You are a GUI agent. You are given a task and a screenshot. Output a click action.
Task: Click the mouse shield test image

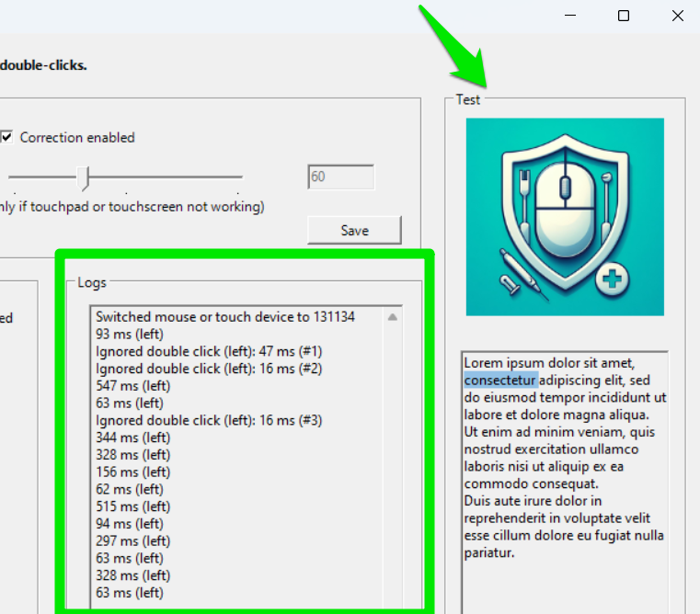[x=564, y=217]
